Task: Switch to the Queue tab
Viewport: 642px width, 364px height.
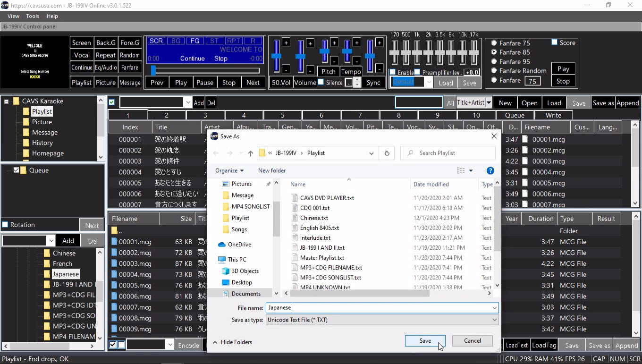Action: [x=515, y=115]
